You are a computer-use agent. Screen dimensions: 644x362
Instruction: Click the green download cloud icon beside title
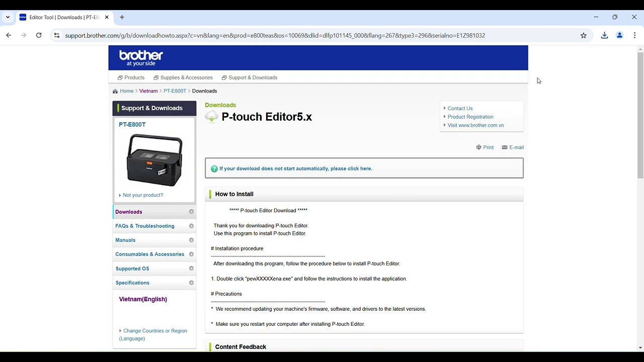[211, 117]
